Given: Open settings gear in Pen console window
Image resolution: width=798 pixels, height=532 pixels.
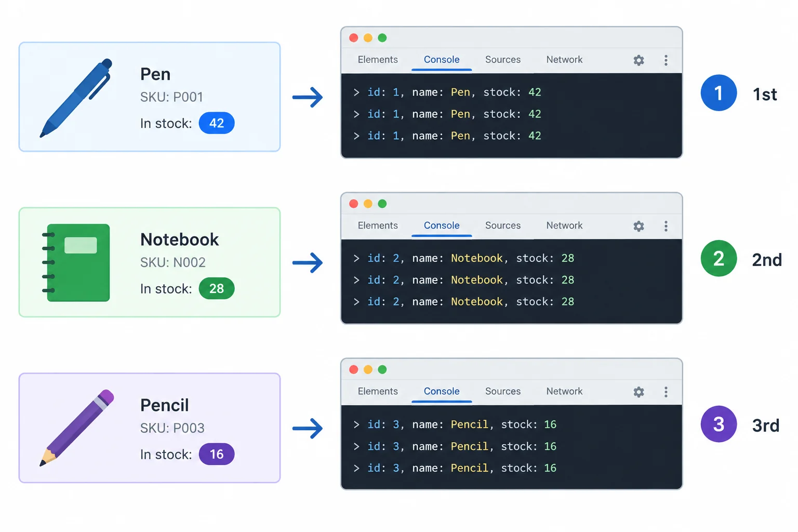Looking at the screenshot, I should pos(639,60).
